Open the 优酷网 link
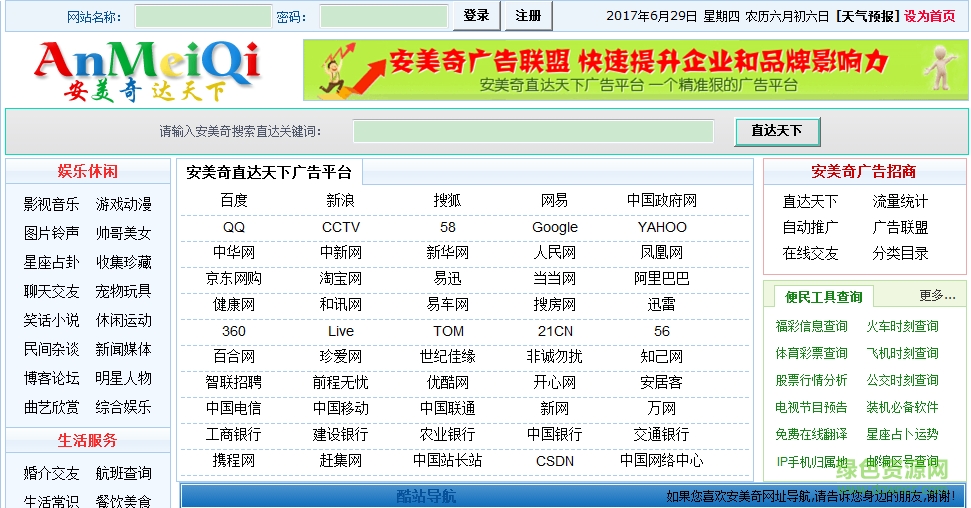 pyautogui.click(x=447, y=383)
